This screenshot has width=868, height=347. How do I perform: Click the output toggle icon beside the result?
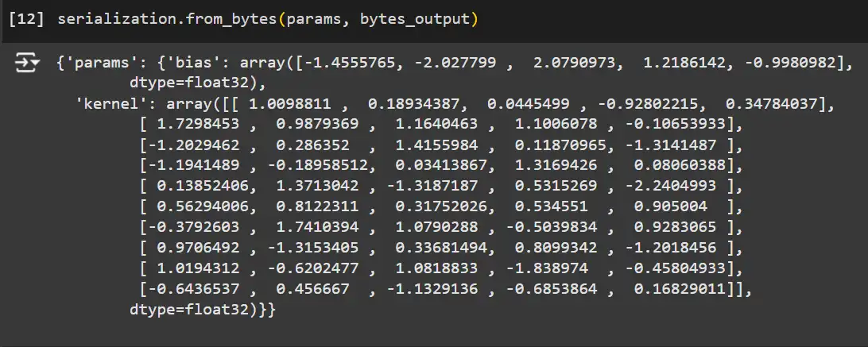click(26, 64)
